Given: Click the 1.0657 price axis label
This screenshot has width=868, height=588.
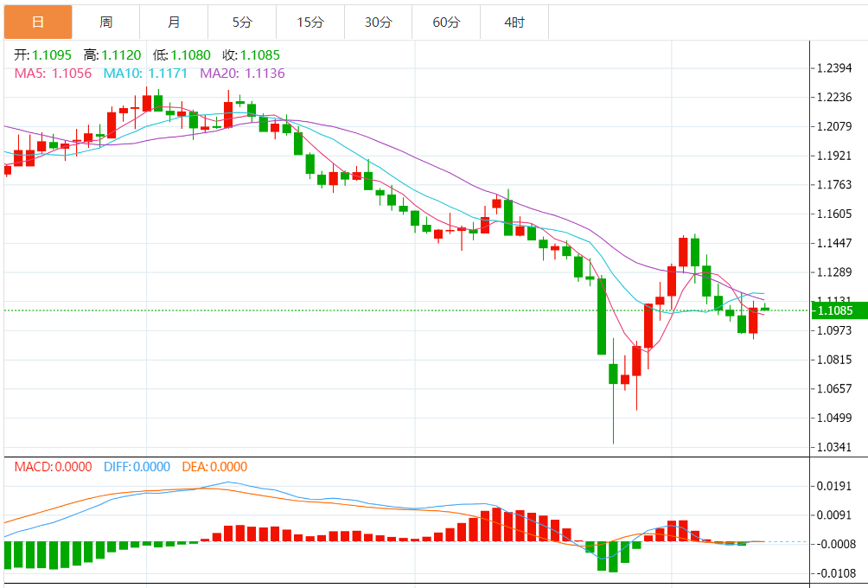Looking at the screenshot, I should tap(835, 388).
